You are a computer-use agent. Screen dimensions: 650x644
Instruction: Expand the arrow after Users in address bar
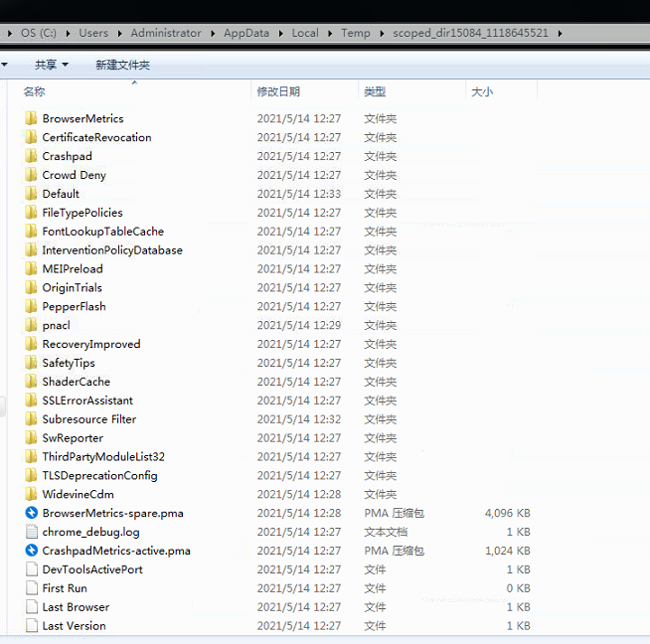click(x=119, y=33)
